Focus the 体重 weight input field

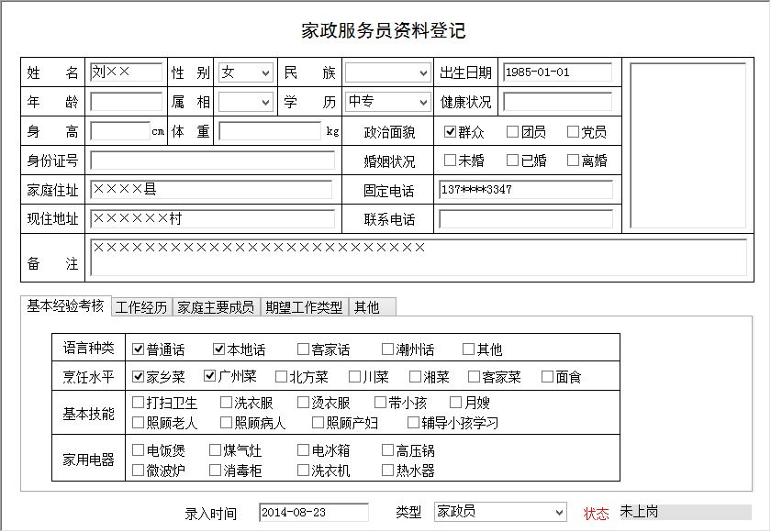(x=270, y=131)
